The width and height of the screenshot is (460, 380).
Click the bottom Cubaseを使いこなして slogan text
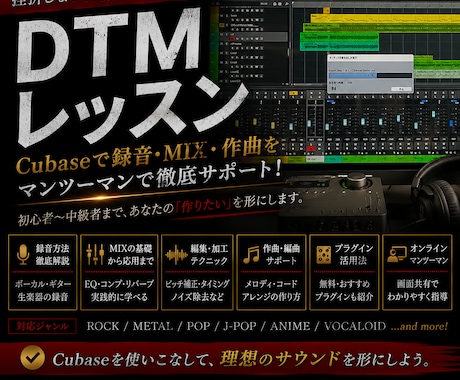[240, 359]
